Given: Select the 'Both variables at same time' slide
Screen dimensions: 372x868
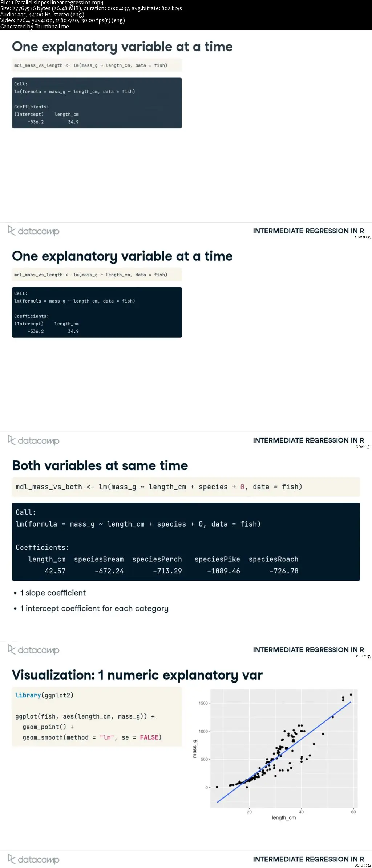Looking at the screenshot, I should click(186, 554).
